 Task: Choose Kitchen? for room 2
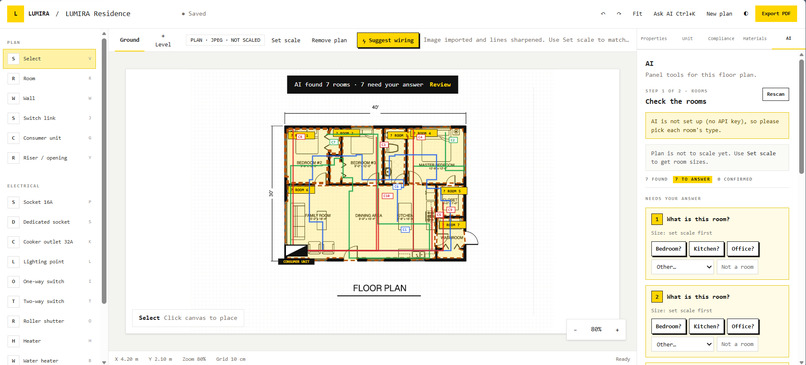pyautogui.click(x=706, y=326)
